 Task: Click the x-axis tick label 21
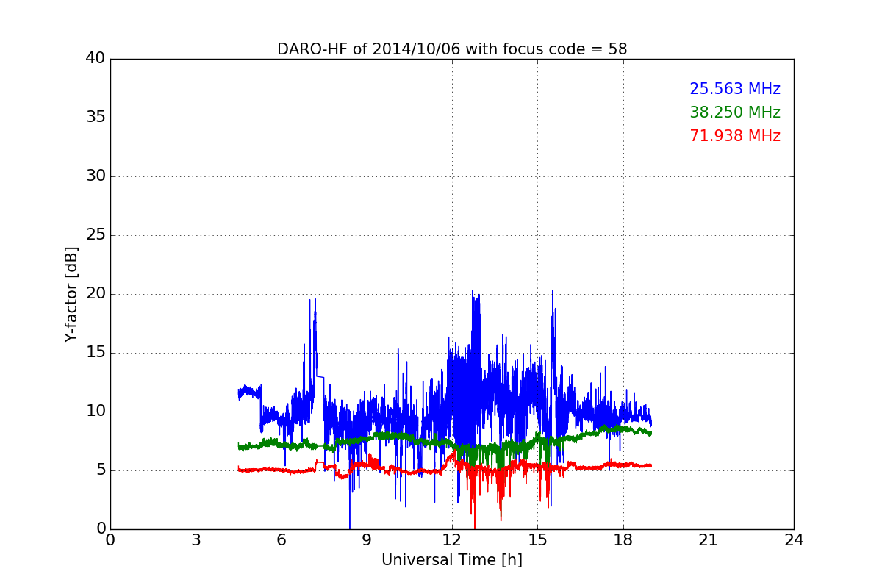709,540
